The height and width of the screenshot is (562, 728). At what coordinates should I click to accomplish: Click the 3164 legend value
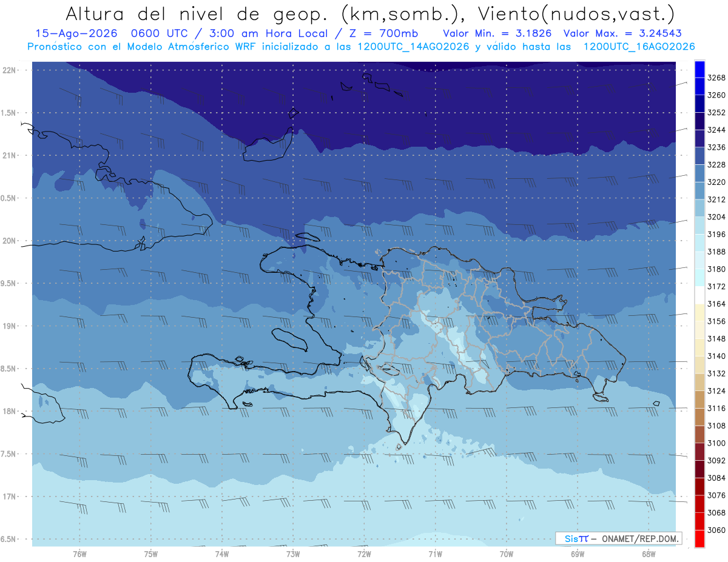[x=716, y=304]
